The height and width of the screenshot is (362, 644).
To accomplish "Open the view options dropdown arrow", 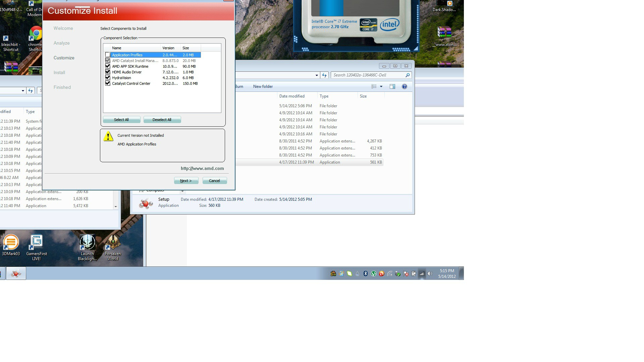I will click(x=381, y=86).
